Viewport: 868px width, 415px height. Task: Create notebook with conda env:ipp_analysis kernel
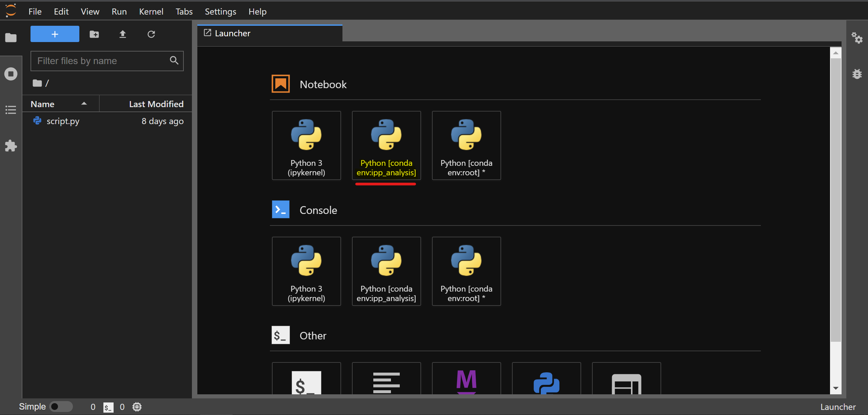coord(387,145)
